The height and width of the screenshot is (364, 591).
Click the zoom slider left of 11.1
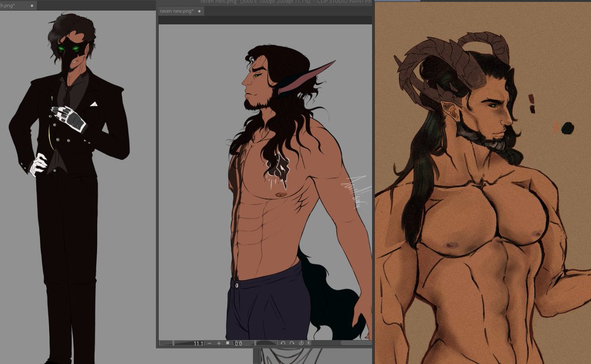[x=173, y=343]
